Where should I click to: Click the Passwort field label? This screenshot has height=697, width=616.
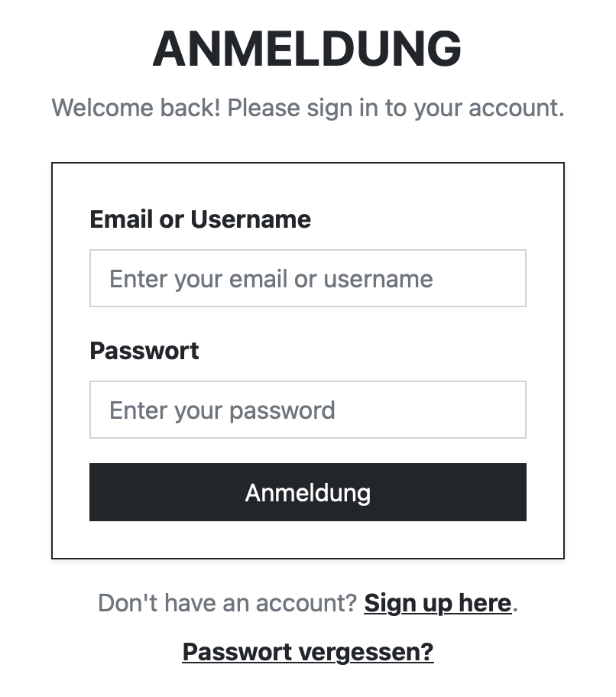144,351
